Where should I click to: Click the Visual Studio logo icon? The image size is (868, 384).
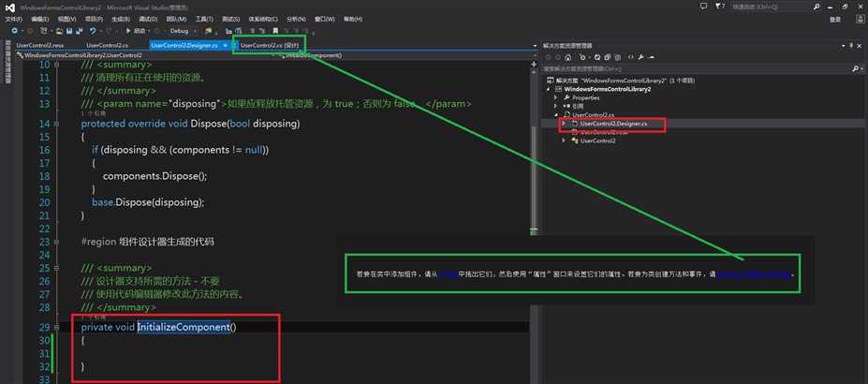point(8,7)
